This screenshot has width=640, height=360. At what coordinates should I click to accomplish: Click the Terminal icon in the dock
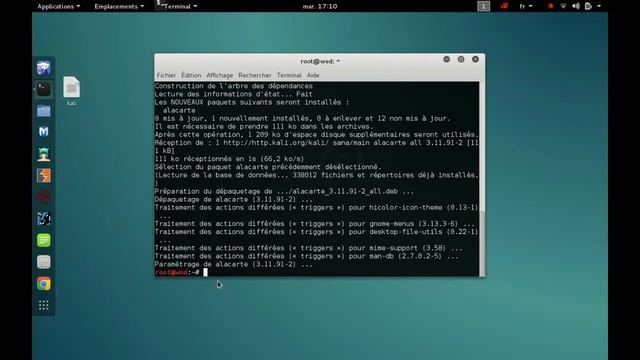[44, 89]
